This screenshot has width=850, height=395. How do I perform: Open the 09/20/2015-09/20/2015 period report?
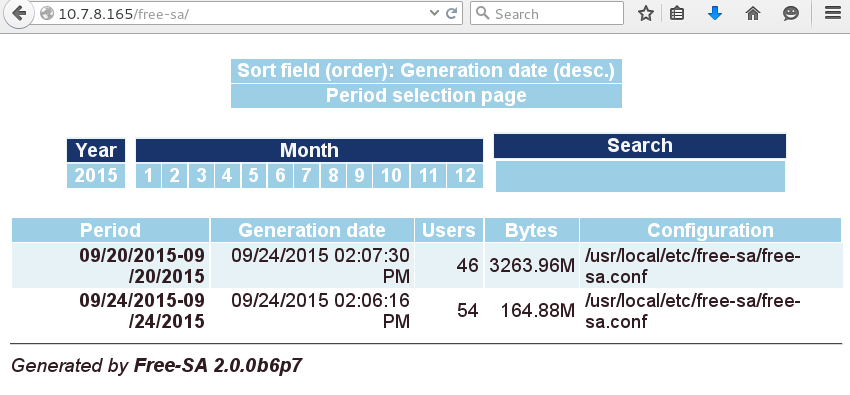tap(142, 266)
